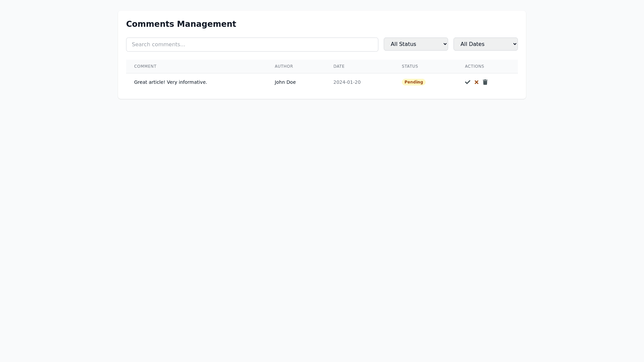644x362 pixels.
Task: Click the search comments field
Action: coord(252,44)
